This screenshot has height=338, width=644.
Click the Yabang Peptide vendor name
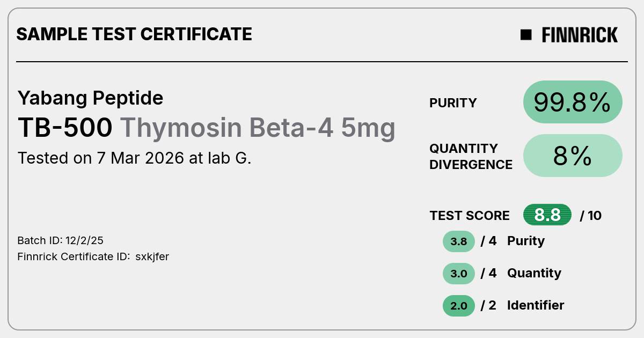90,98
